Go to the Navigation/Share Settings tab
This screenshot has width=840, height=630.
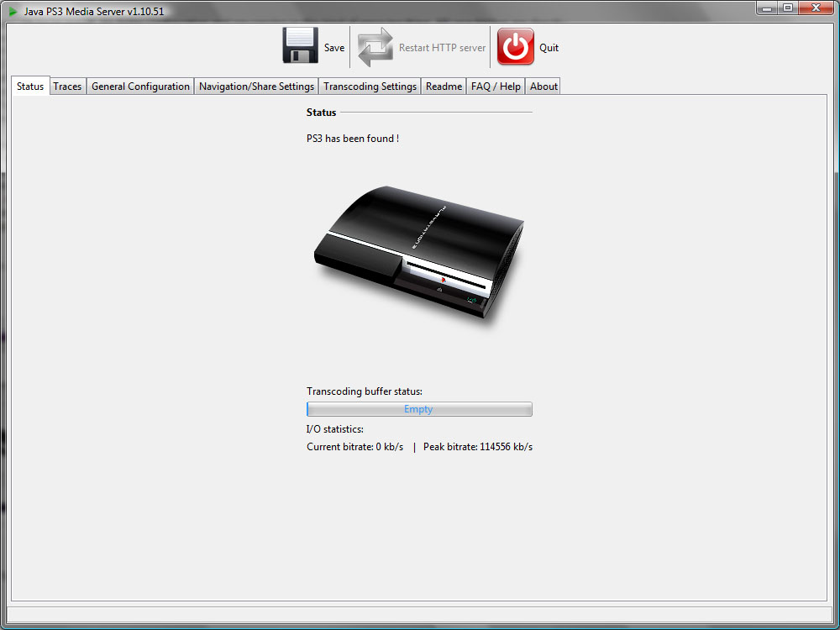pyautogui.click(x=256, y=87)
